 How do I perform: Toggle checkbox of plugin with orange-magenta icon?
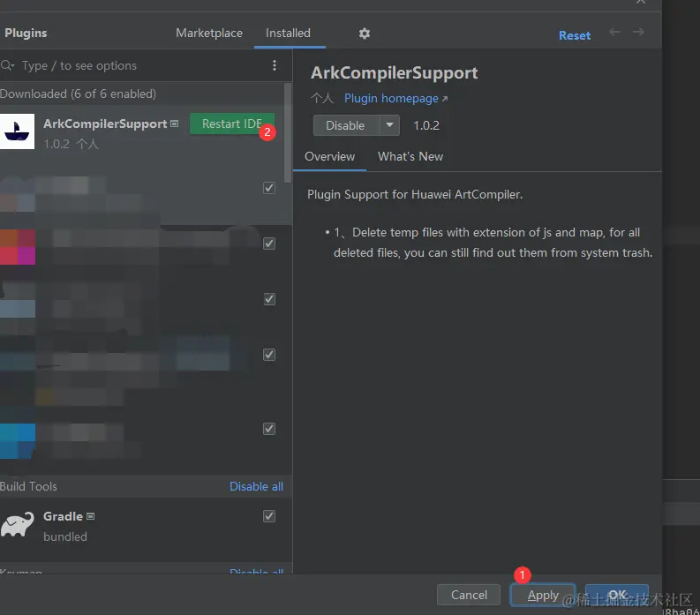(269, 244)
